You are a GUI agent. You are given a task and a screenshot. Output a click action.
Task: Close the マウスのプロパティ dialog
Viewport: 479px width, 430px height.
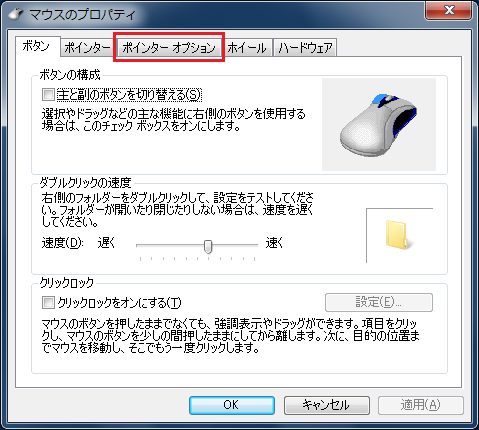[448, 11]
